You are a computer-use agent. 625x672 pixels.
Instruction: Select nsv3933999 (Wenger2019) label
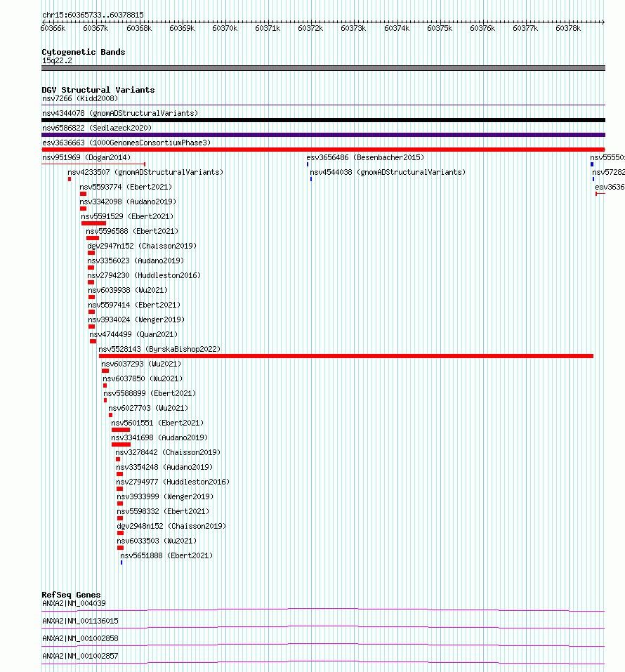165,496
